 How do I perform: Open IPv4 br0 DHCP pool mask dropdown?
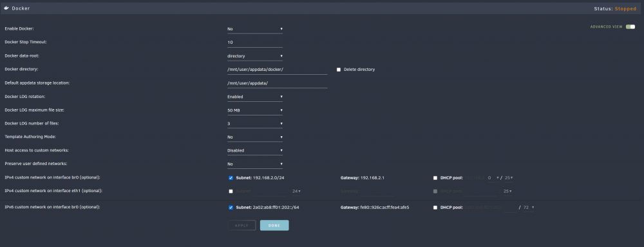coord(509,178)
